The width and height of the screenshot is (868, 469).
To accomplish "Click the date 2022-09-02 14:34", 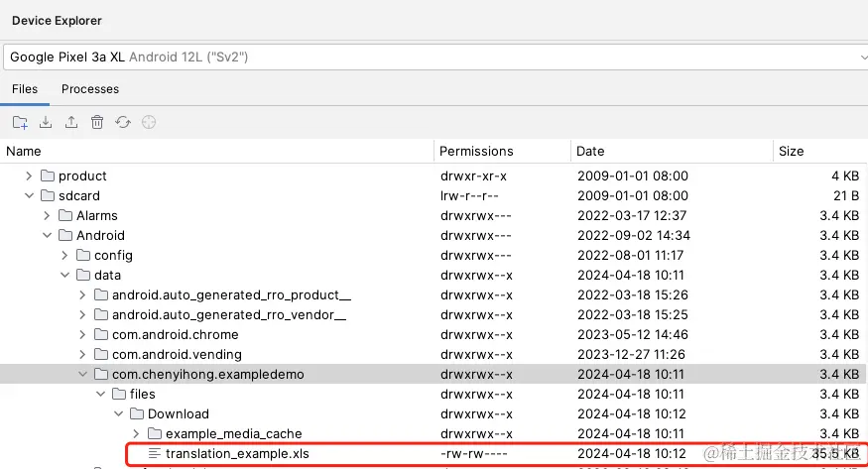I will [x=634, y=236].
